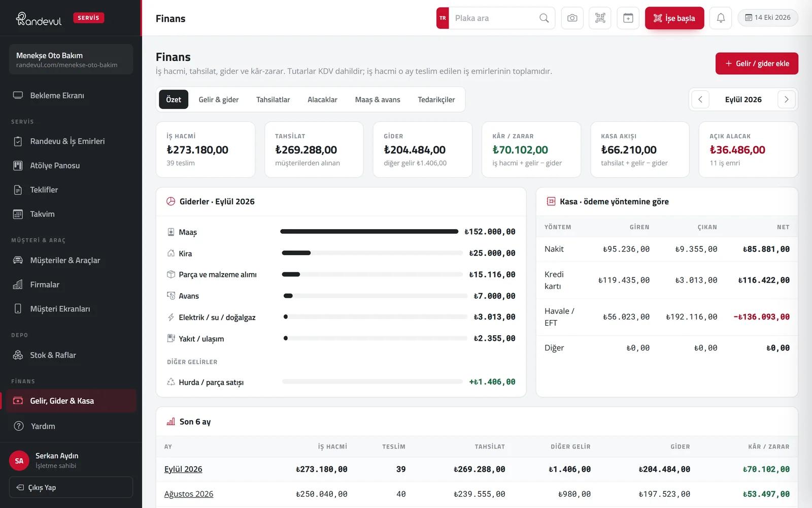The height and width of the screenshot is (508, 812).
Task: Open Alacaklar tab
Action: (x=322, y=100)
